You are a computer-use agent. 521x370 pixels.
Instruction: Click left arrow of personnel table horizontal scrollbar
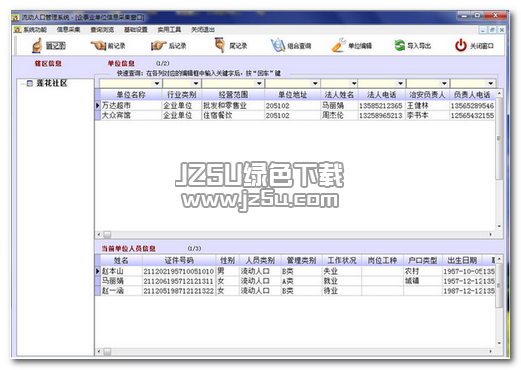click(x=99, y=351)
